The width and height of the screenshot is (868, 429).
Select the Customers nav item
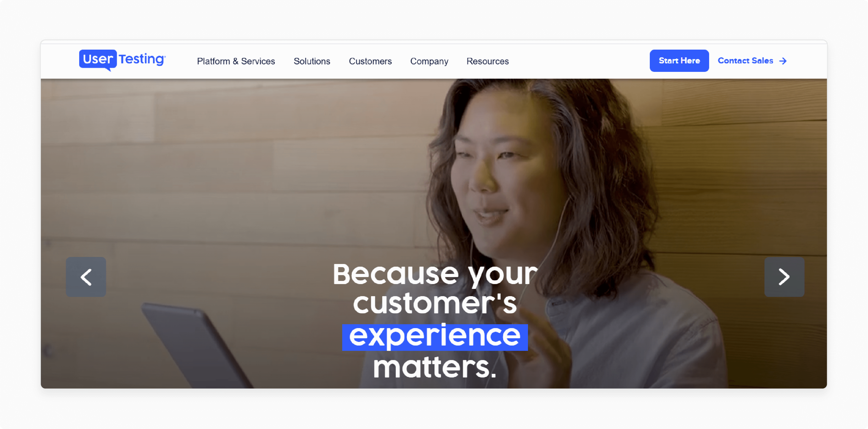coord(370,61)
